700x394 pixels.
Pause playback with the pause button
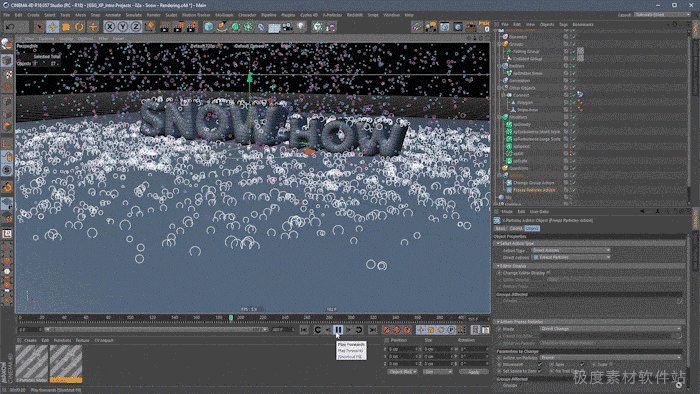click(x=338, y=330)
